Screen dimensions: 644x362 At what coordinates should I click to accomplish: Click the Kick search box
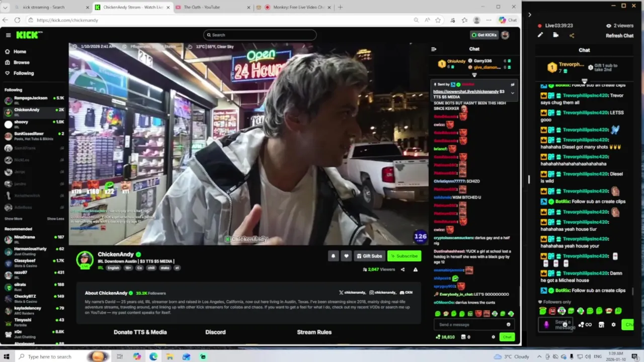(260, 35)
